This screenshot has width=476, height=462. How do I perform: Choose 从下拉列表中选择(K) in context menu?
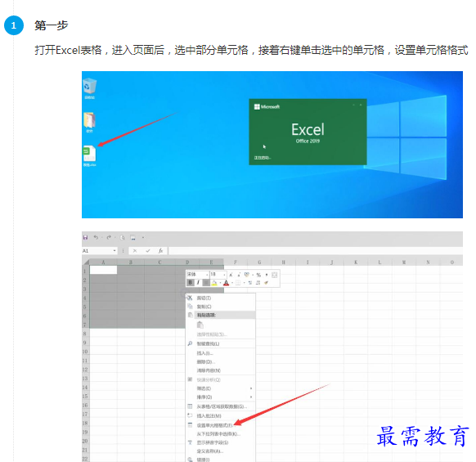click(x=221, y=434)
